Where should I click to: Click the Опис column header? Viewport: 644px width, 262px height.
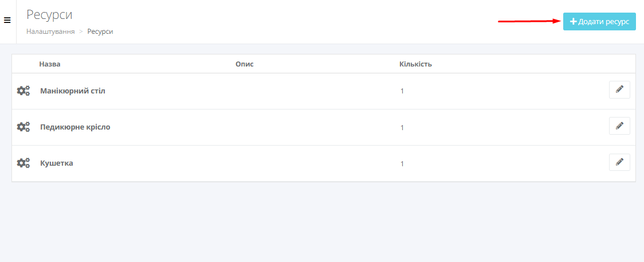click(x=245, y=64)
